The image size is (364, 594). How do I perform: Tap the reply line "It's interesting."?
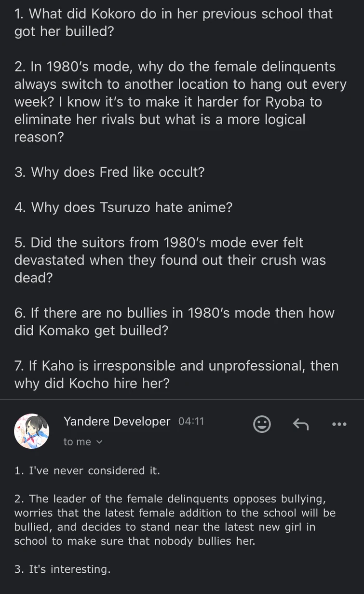coord(63,569)
